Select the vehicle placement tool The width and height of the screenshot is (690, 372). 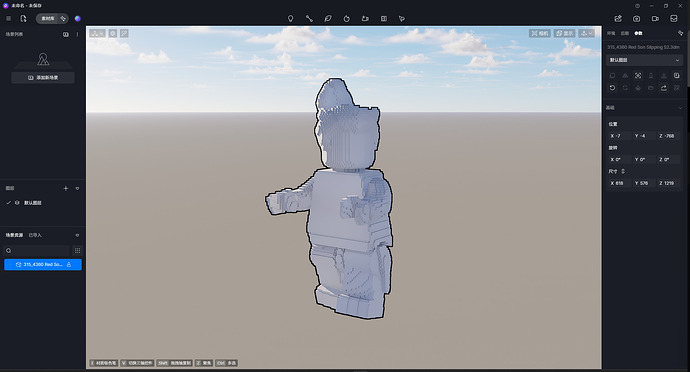[x=365, y=18]
